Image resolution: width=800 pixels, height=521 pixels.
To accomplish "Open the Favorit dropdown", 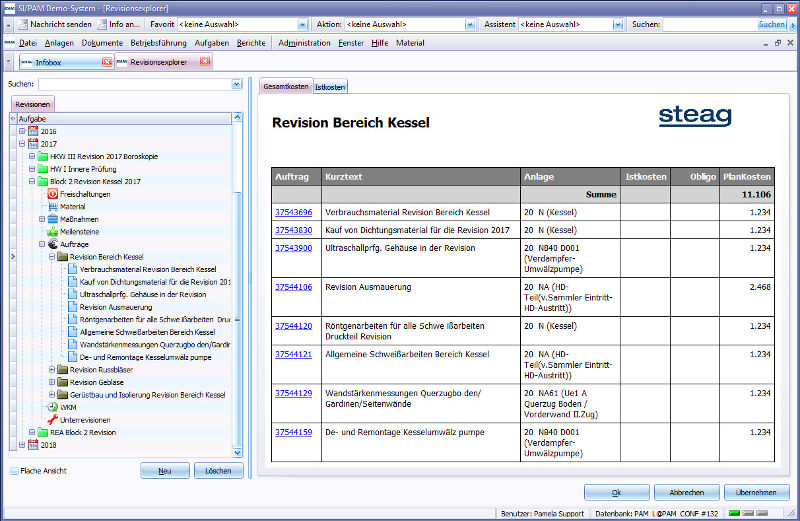I will (x=302, y=24).
